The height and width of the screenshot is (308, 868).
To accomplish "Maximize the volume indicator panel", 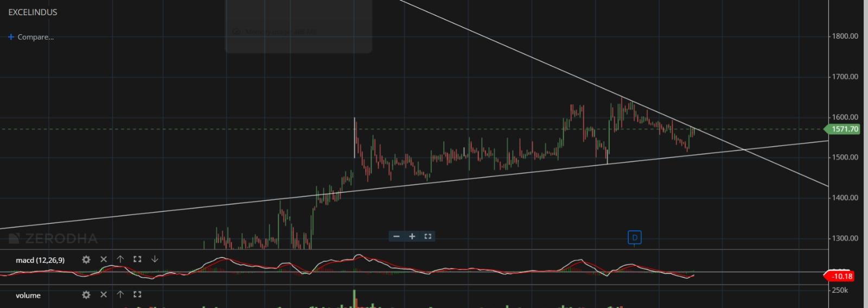I will click(x=137, y=294).
